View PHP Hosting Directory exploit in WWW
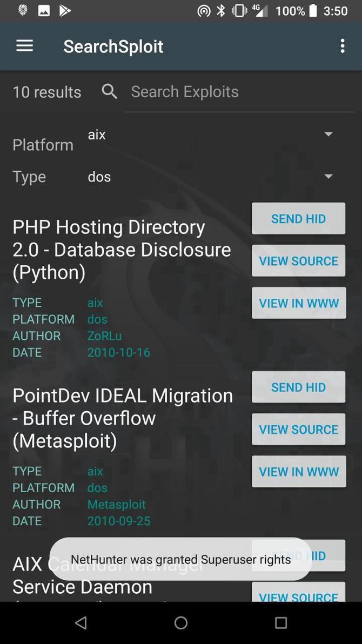362x644 pixels. pyautogui.click(x=298, y=303)
